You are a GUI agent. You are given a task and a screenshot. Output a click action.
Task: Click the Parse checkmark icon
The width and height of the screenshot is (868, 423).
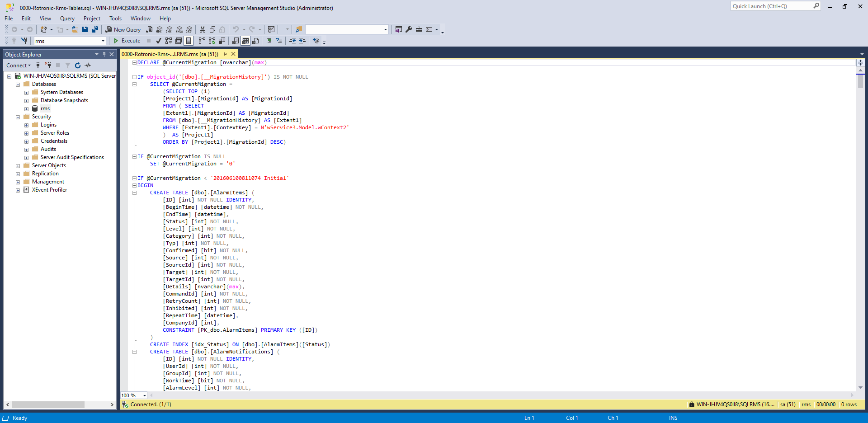click(x=159, y=41)
